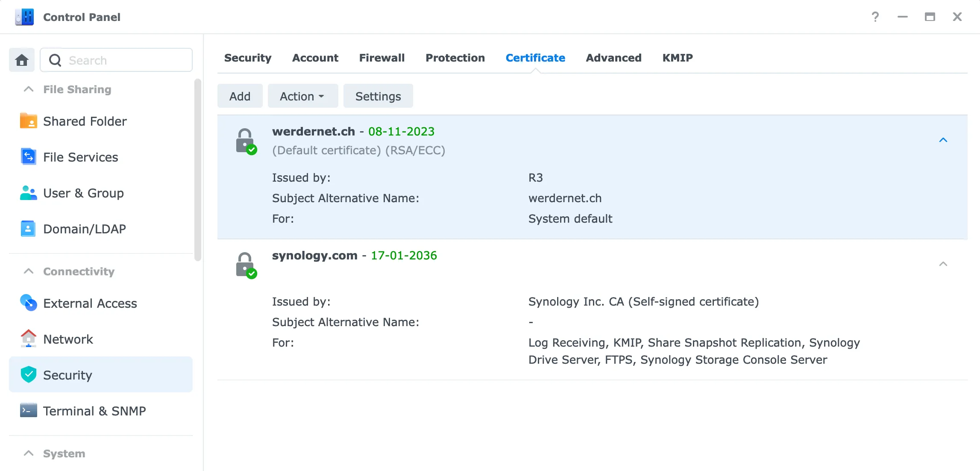Select the Domain/LDAP label
This screenshot has width=980, height=471.
pos(85,229)
